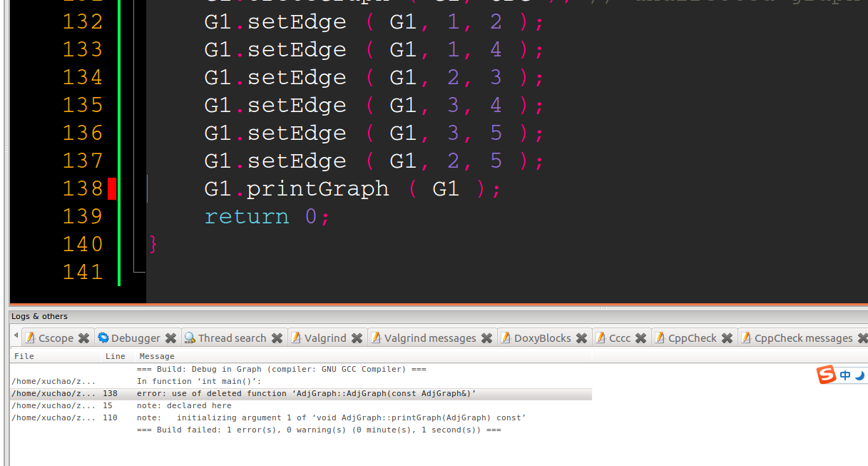The image size is (868, 466).
Task: Toggle the 中/English input language indicator
Action: point(844,375)
